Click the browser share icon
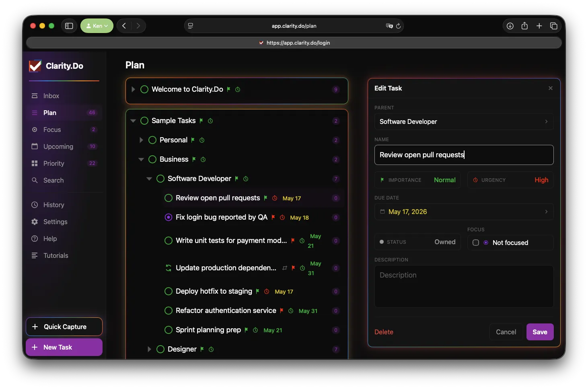 [x=524, y=26]
